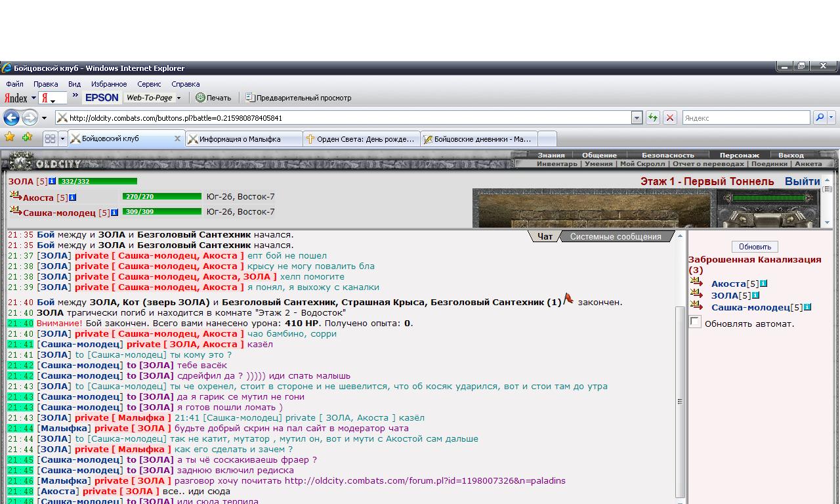Close the Бойцовский клуб tab with X
This screenshot has height=504, width=840.
click(x=177, y=138)
